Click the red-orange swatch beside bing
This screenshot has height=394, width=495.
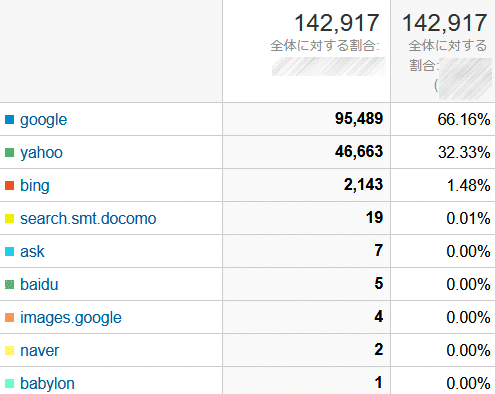pos(9,185)
